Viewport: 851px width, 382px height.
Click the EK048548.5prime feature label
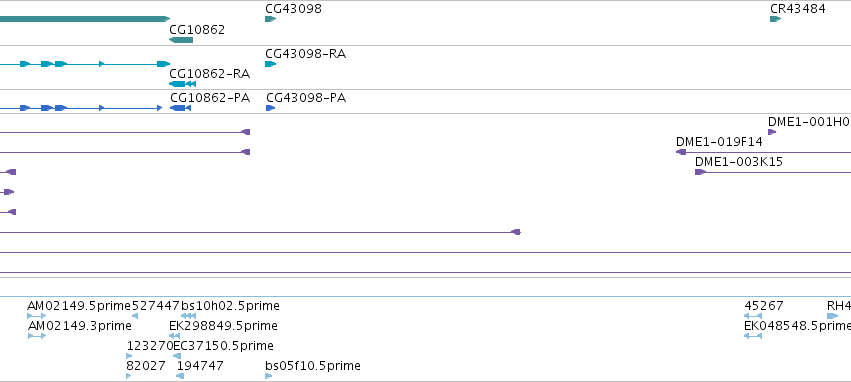click(797, 326)
